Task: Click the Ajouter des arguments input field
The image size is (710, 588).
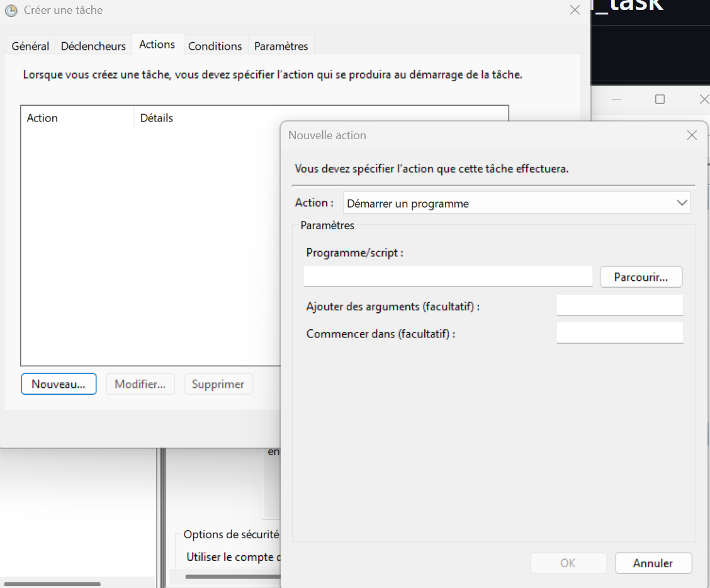Action: (619, 305)
